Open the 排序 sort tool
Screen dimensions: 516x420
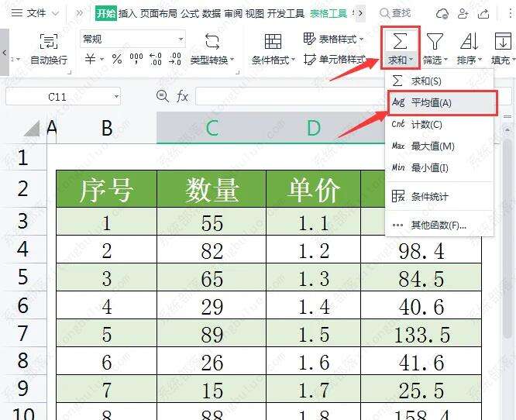click(x=470, y=49)
